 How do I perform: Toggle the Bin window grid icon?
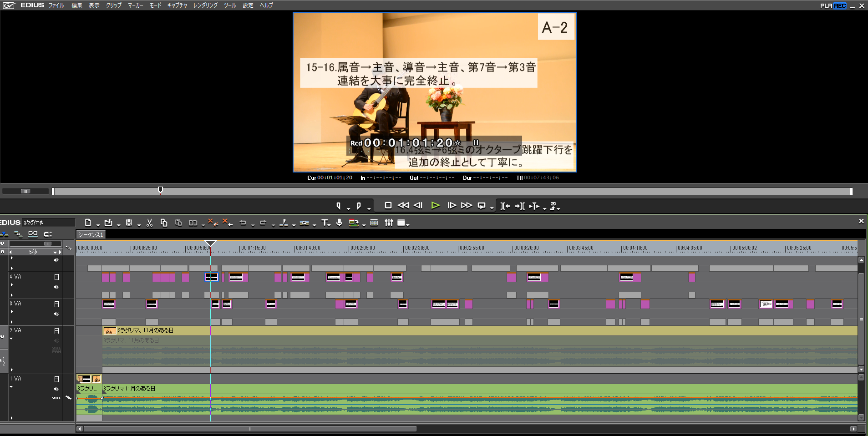374,223
